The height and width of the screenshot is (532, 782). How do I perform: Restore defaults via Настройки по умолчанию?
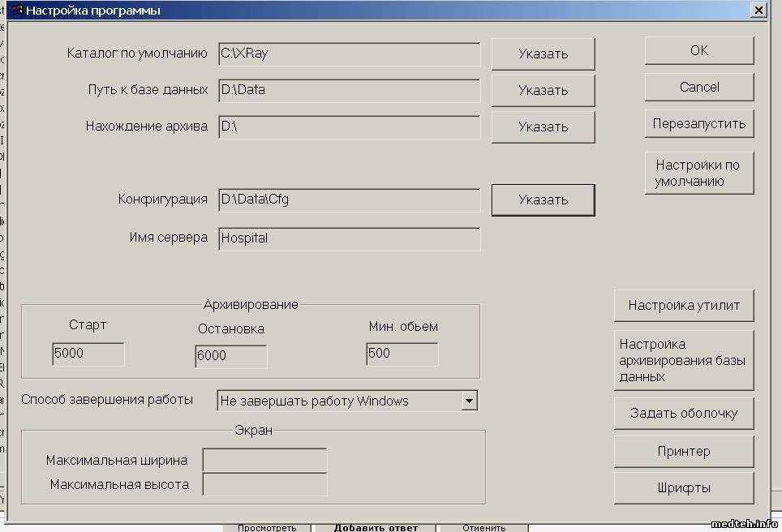[x=698, y=174]
